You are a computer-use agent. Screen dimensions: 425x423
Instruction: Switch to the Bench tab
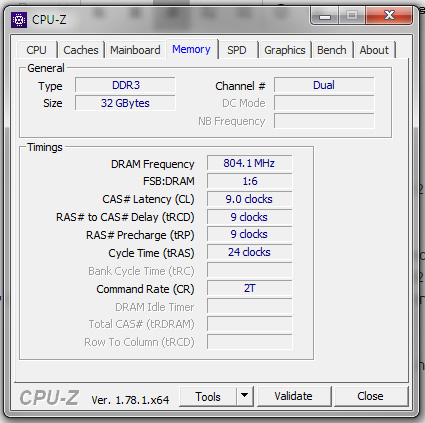tap(332, 50)
